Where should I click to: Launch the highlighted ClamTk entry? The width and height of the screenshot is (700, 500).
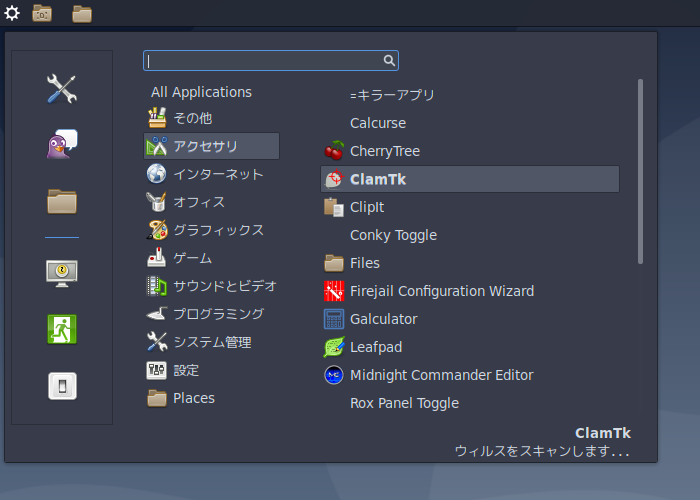[x=470, y=179]
